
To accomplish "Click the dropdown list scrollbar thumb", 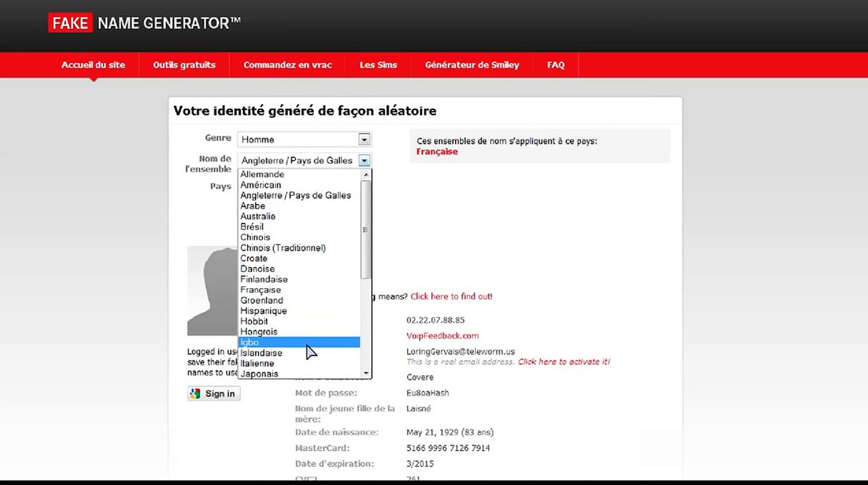I will click(x=366, y=229).
